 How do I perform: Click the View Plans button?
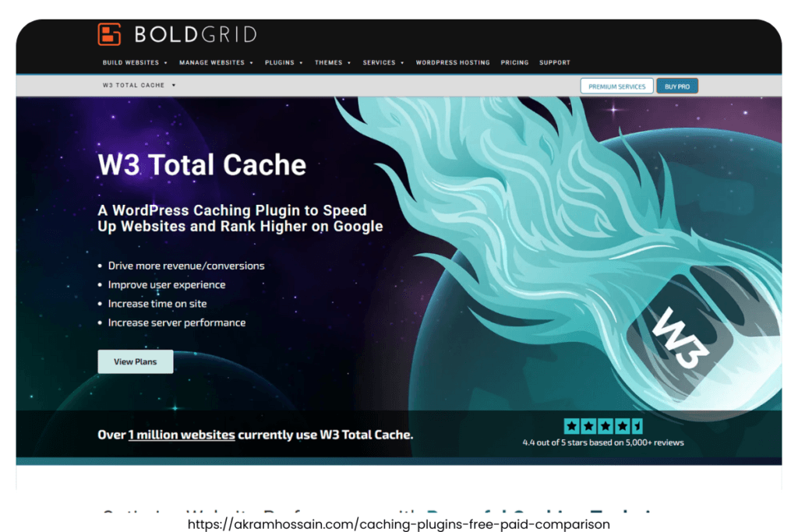click(x=135, y=361)
